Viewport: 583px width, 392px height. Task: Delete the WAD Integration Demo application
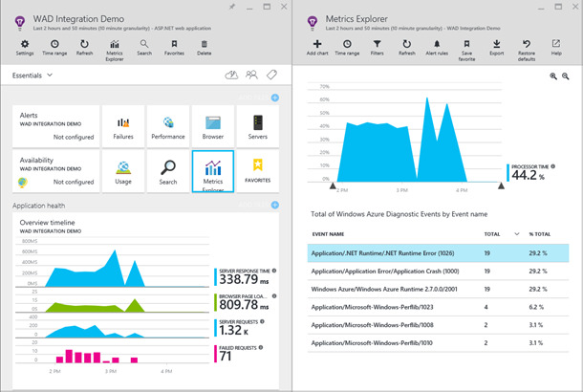[205, 48]
